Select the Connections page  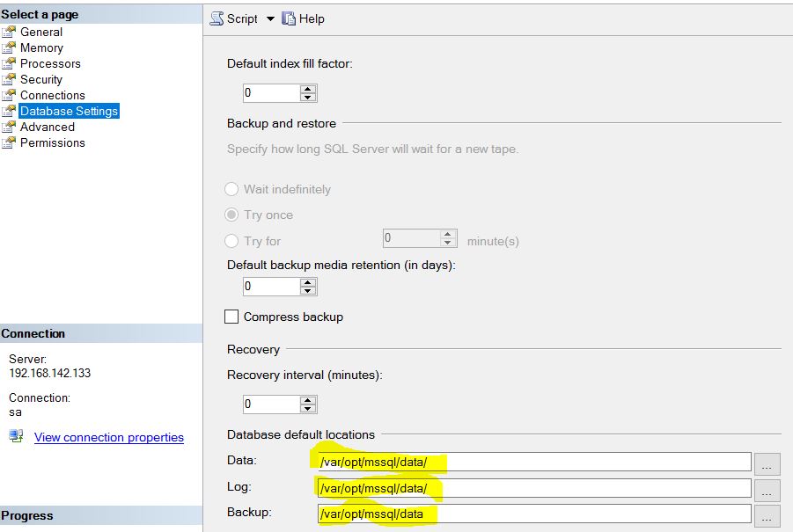click(x=52, y=95)
